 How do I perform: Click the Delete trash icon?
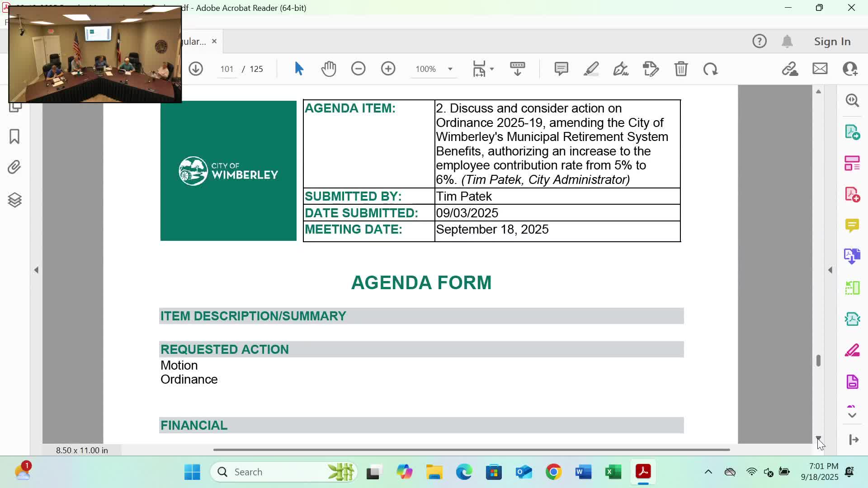click(x=681, y=69)
